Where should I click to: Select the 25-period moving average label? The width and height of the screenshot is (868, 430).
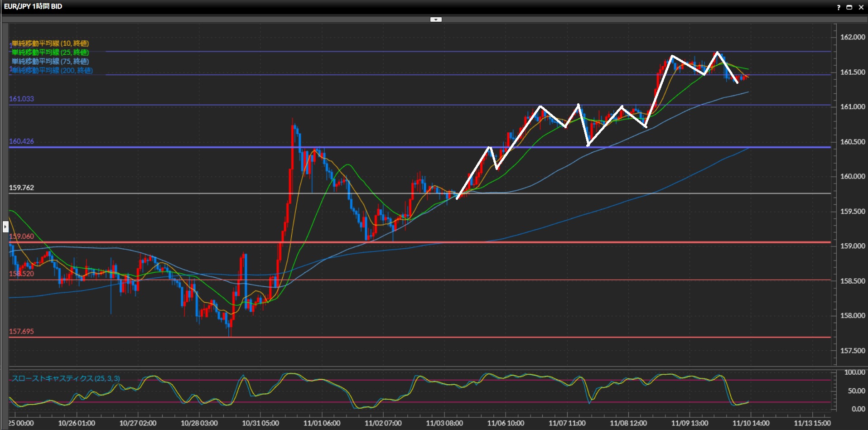click(50, 53)
